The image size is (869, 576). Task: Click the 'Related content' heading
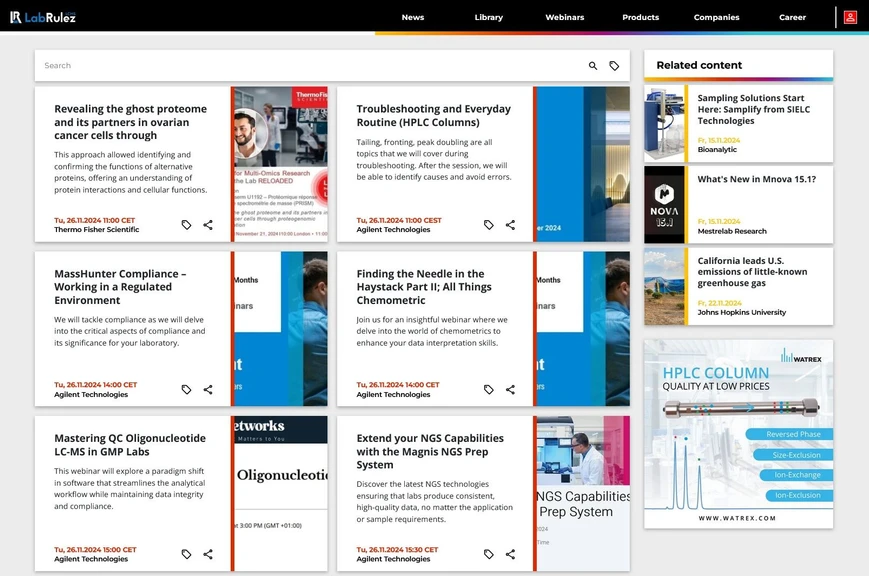(x=699, y=65)
